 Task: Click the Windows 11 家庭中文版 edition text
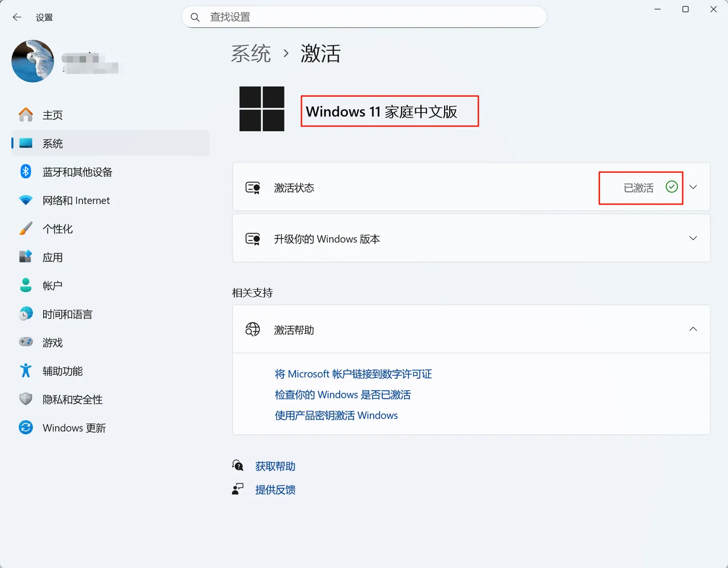(x=381, y=111)
